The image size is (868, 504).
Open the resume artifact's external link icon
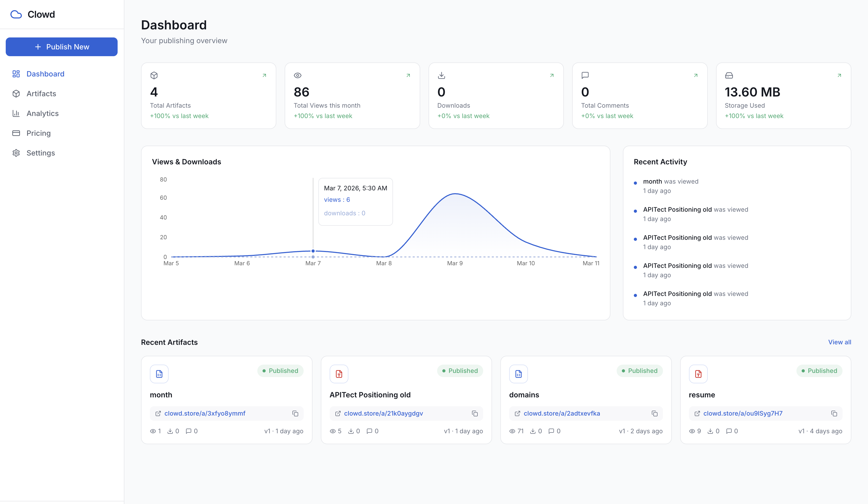pyautogui.click(x=698, y=413)
